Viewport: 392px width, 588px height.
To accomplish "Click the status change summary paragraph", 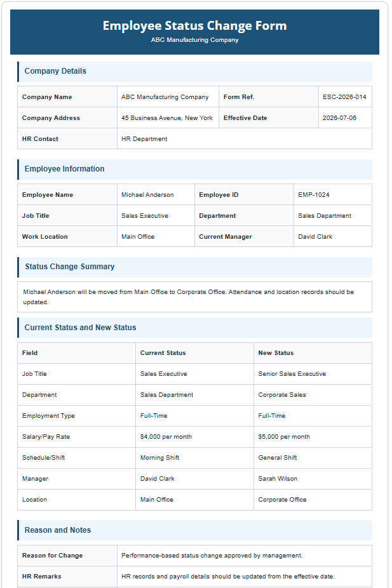I will coord(188,297).
